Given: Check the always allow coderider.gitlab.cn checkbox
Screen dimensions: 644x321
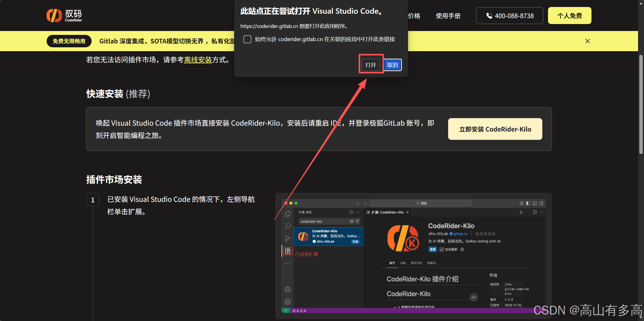Looking at the screenshot, I should pos(247,39).
